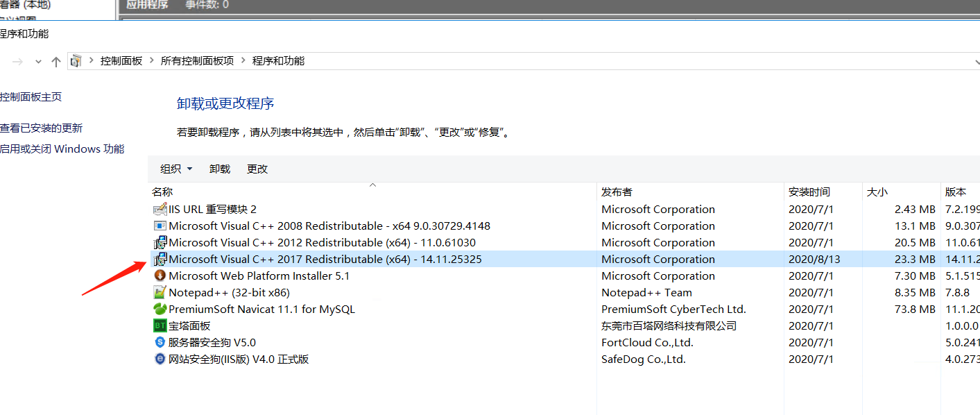Click the 网站安全狗(IIS版) icon
The image size is (980, 415).
click(160, 359)
